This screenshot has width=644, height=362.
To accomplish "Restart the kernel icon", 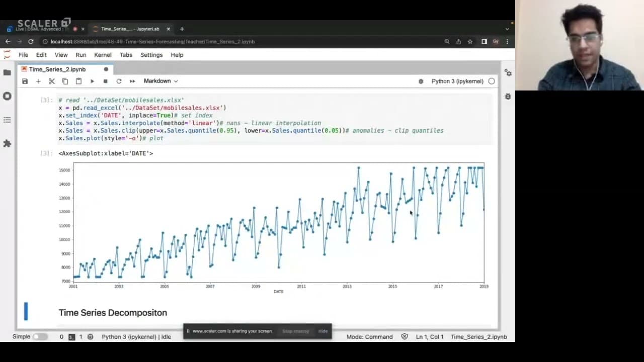I will coord(119,81).
